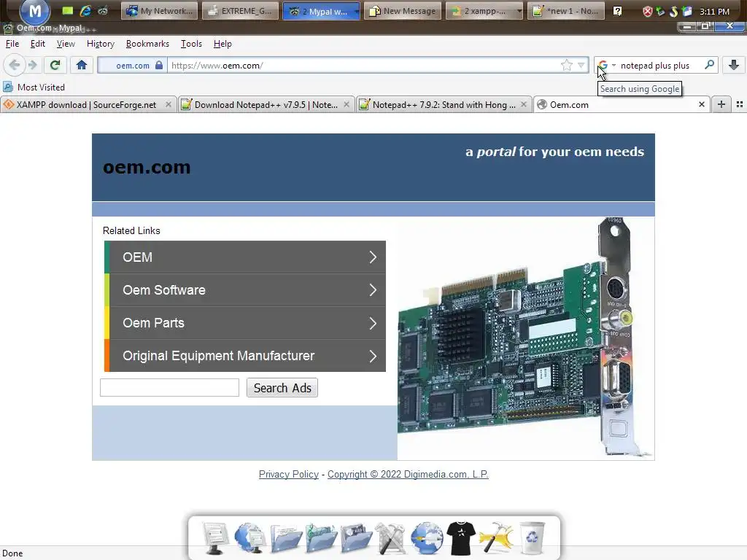Open the yellow hammer dock icon
Image resolution: width=747 pixels, height=560 pixels.
496,538
